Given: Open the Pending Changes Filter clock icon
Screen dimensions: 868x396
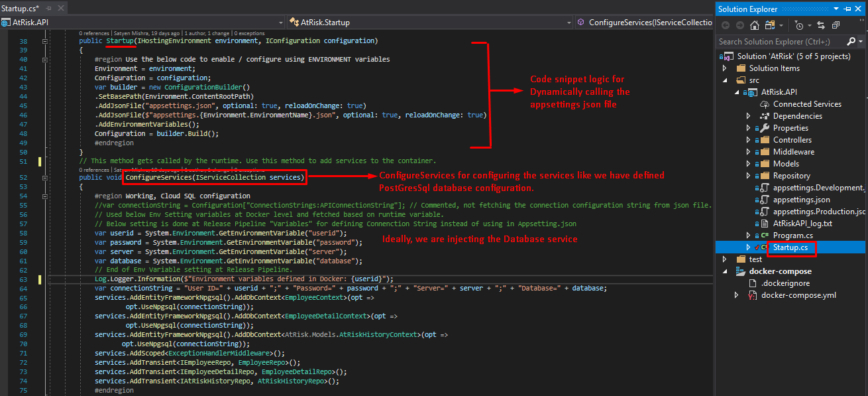Looking at the screenshot, I should click(x=800, y=25).
